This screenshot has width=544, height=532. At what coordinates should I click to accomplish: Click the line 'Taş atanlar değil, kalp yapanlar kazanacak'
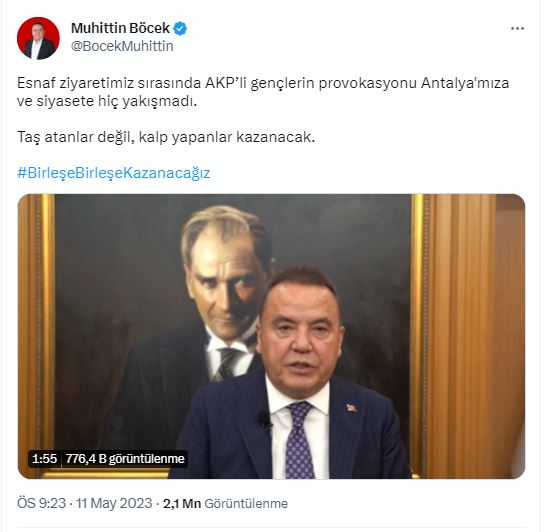click(166, 137)
